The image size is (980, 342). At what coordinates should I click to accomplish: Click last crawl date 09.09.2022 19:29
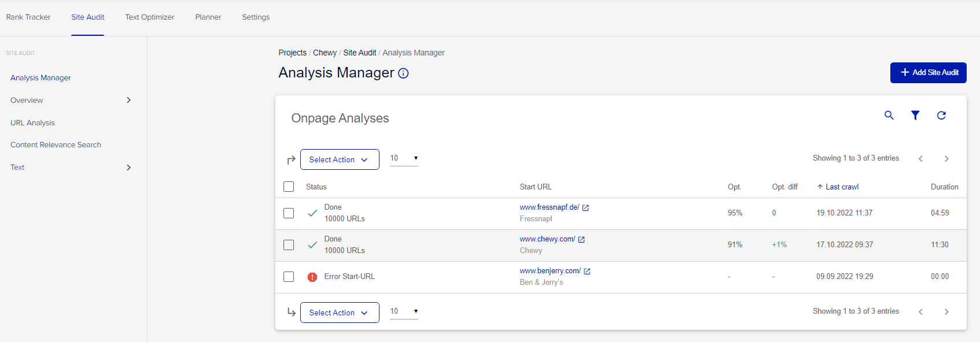845,277
